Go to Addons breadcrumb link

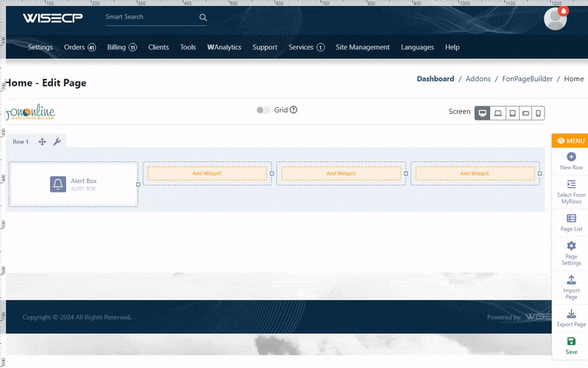click(478, 79)
